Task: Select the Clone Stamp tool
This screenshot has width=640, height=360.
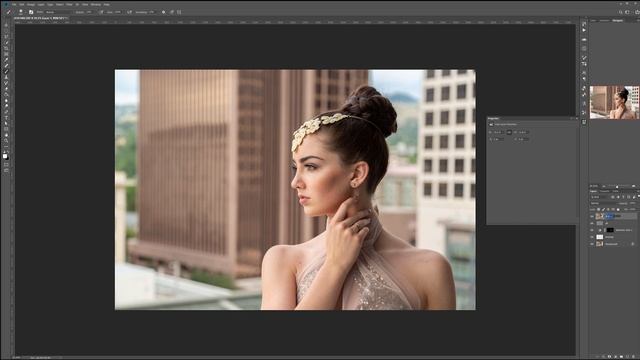Action: (6, 77)
